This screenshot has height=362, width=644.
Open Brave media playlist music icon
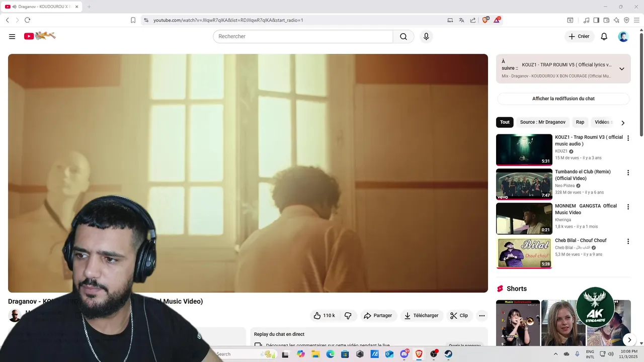click(x=586, y=20)
